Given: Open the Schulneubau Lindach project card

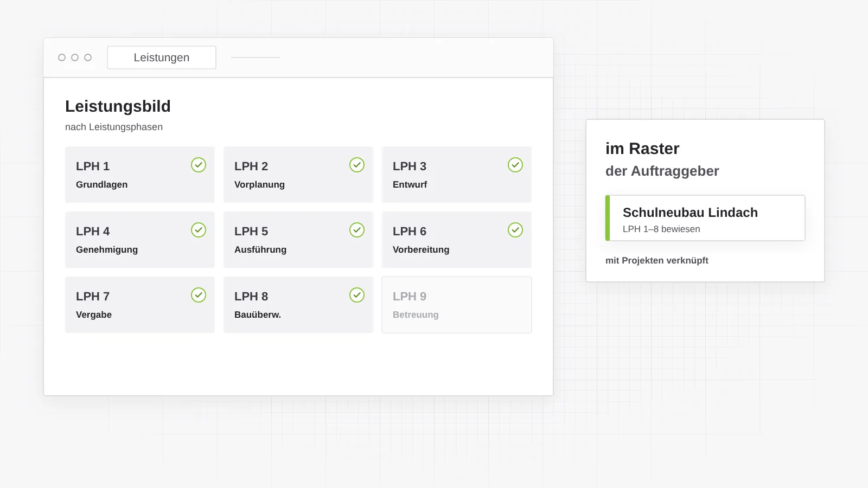Looking at the screenshot, I should [705, 218].
